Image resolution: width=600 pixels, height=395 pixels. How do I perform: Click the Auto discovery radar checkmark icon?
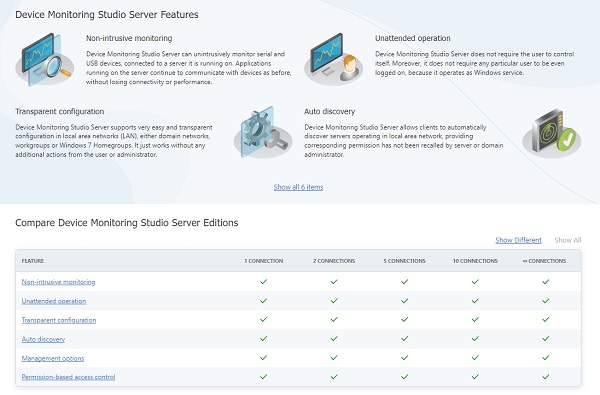[552, 132]
